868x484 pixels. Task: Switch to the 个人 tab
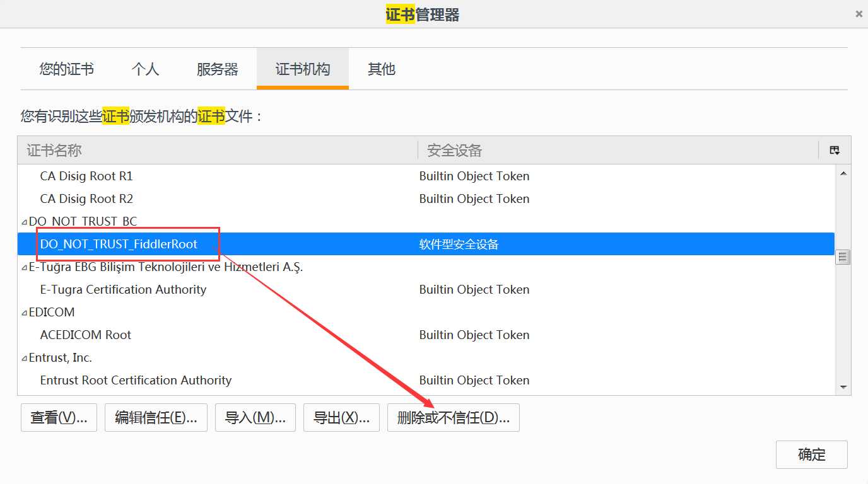click(145, 69)
